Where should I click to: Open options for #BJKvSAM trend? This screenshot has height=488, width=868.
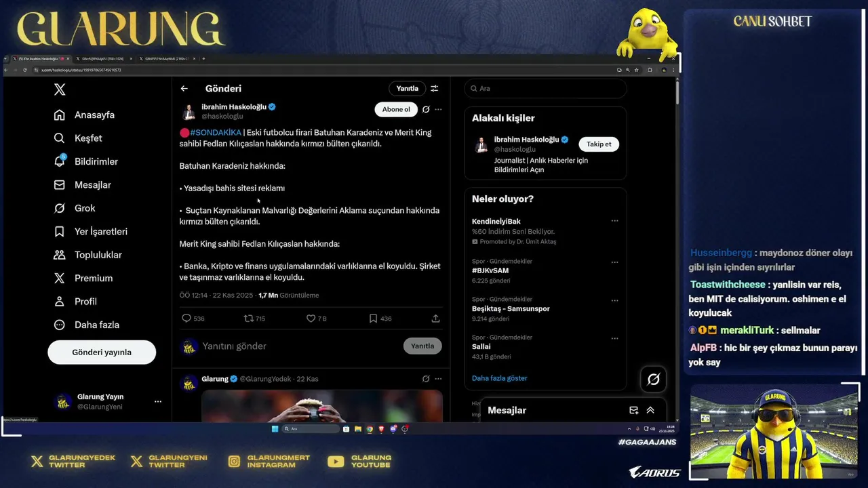click(x=614, y=262)
